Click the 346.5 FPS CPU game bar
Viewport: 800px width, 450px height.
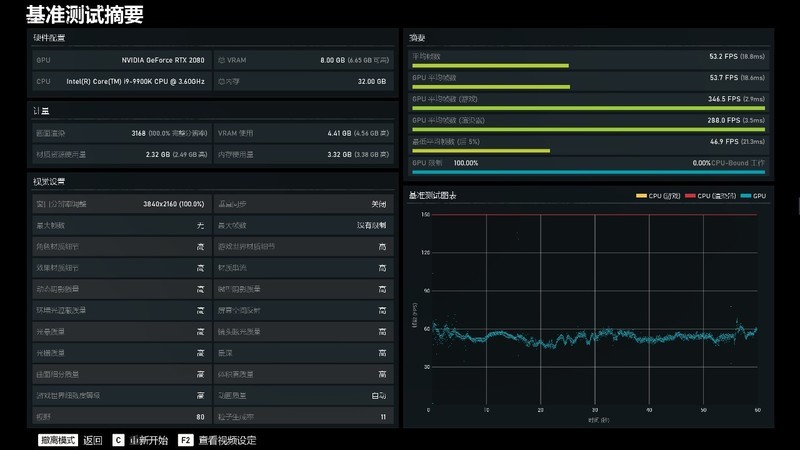[588, 108]
